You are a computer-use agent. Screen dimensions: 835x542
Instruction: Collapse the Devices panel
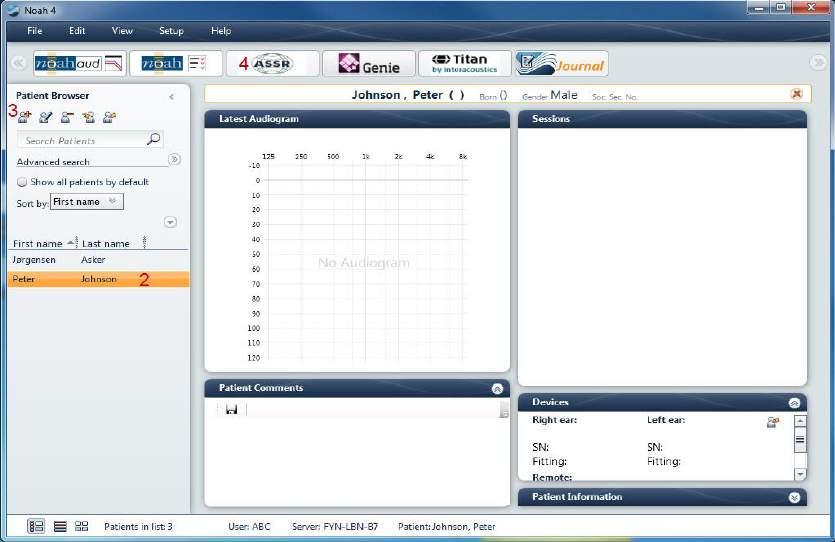(794, 403)
